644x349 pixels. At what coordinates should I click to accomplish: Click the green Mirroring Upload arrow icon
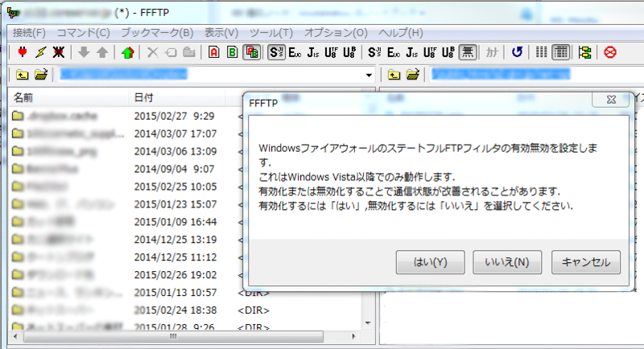pos(128,52)
